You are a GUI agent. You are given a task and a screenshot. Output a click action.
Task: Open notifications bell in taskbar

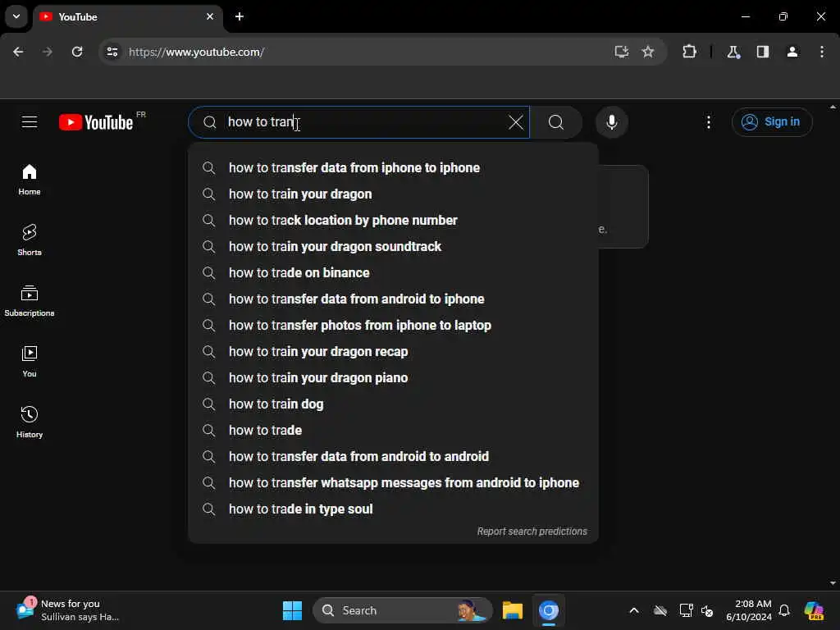pos(784,610)
